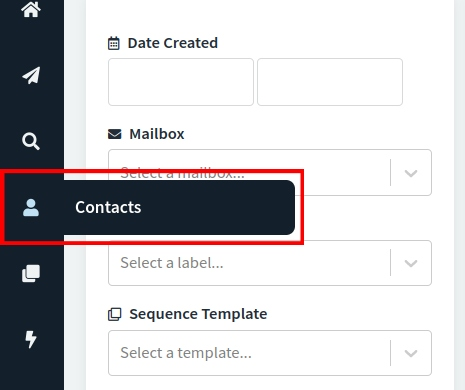
Task: Click the Date Created end input field
Action: (330, 82)
